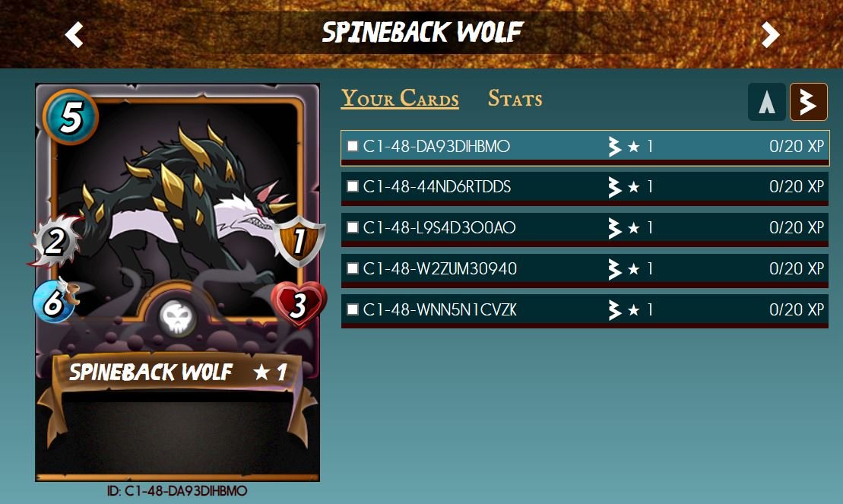Click the XP progress bar under C1-48-44ND6RTDDS
The height and width of the screenshot is (504, 843).
[x=585, y=203]
